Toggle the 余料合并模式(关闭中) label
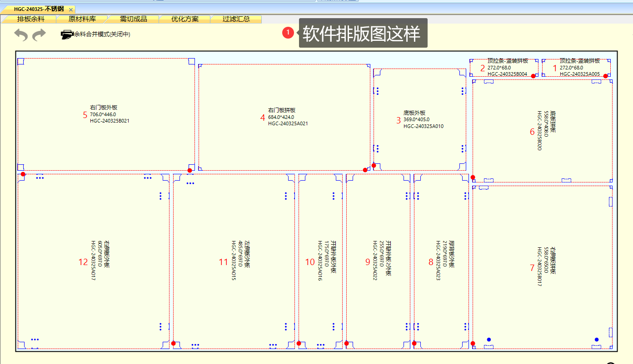 tap(102, 34)
